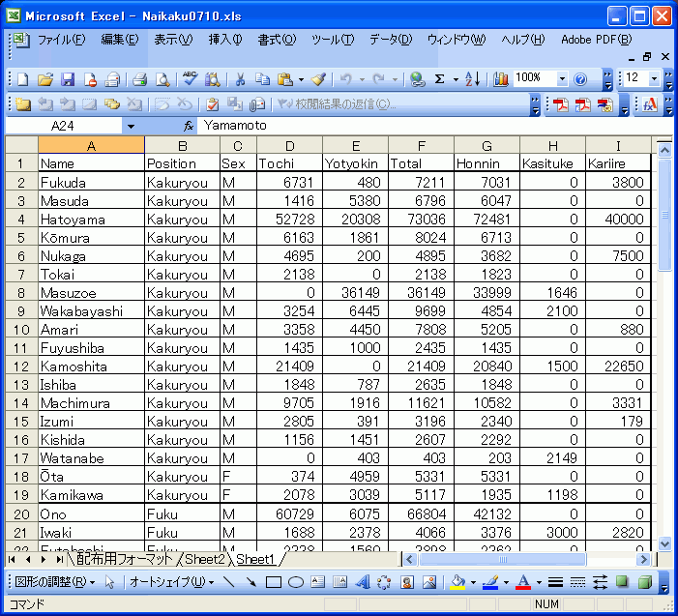Select the Rectangle drawing tool
Screen dimensions: 678x616
pyautogui.click(x=274, y=582)
